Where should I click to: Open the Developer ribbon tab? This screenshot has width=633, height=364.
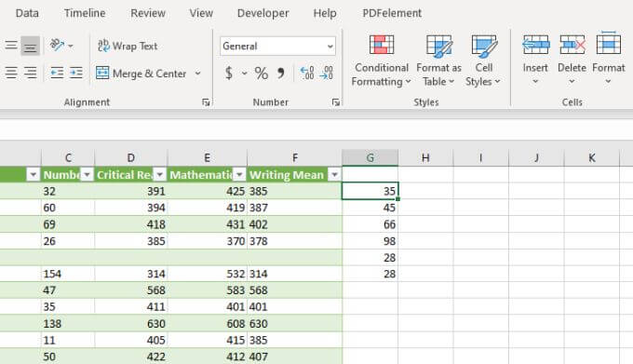pyautogui.click(x=263, y=13)
